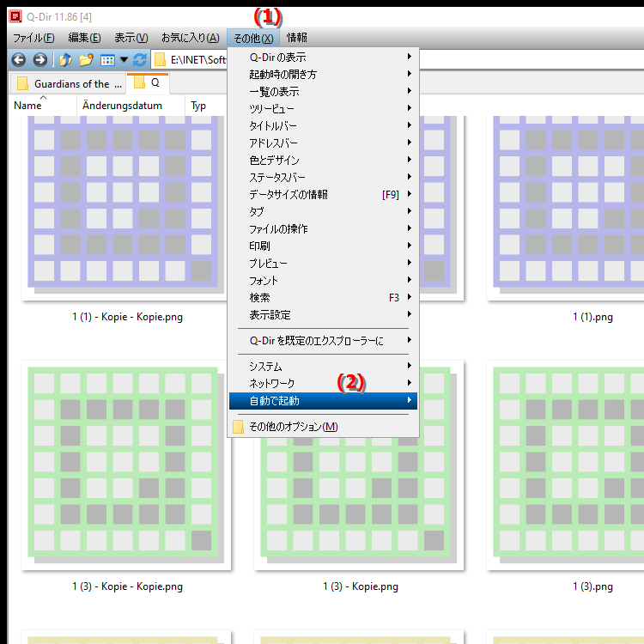
Task: Switch to the Q folder tab
Action: tap(148, 83)
